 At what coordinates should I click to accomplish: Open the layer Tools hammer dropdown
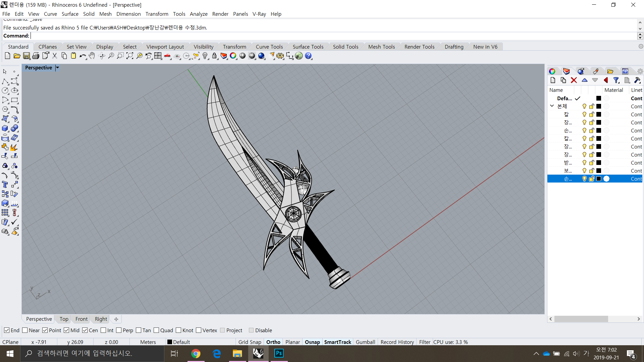pos(638,80)
